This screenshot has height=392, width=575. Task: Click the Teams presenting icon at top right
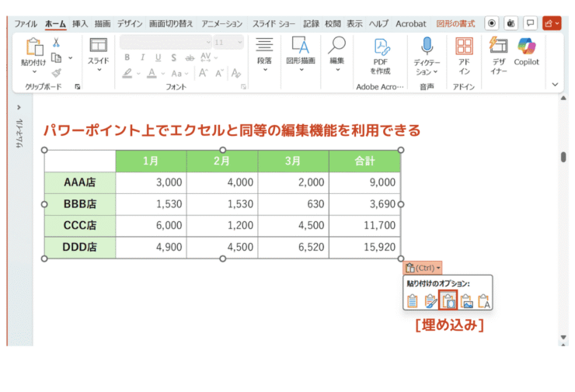[x=511, y=23]
